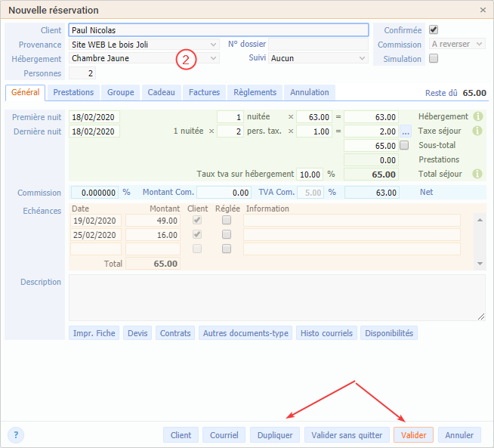The width and height of the screenshot is (494, 448).
Task: Uncheck the Confirmée checkbox
Action: click(434, 30)
